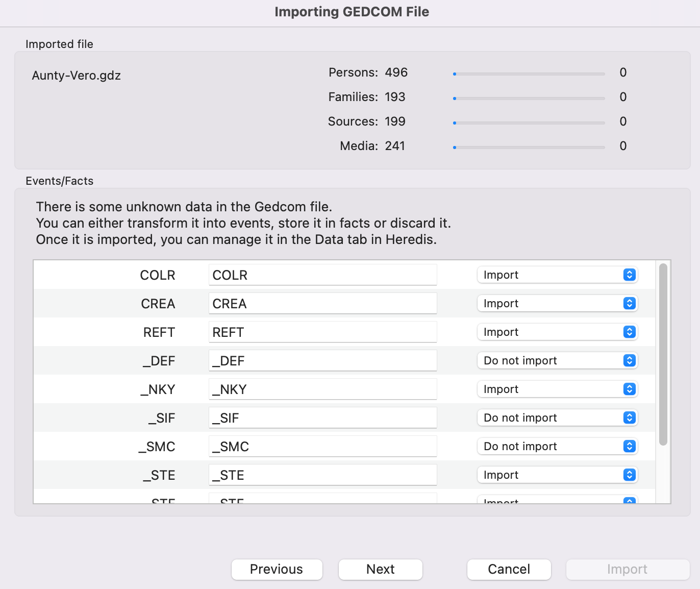Open the COLR import action dropdown
Image resolution: width=700 pixels, height=589 pixels.
click(557, 275)
